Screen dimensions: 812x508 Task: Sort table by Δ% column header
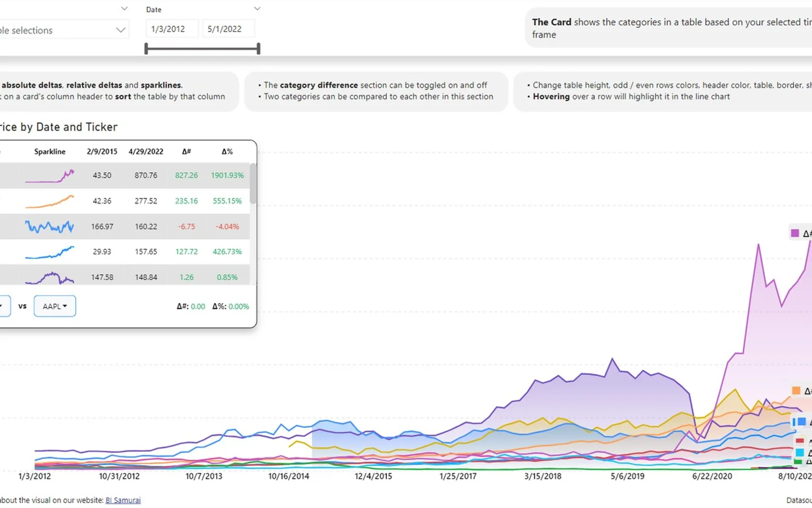click(227, 151)
